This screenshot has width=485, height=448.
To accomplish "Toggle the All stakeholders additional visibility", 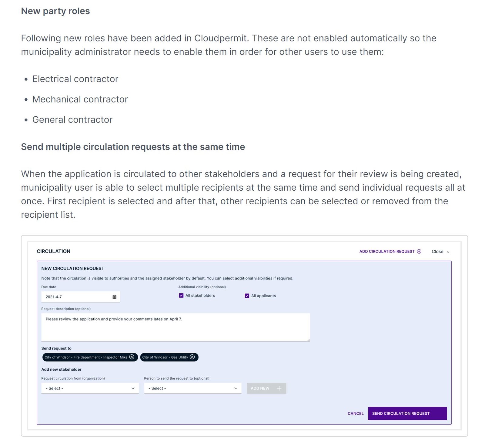I will pos(181,295).
